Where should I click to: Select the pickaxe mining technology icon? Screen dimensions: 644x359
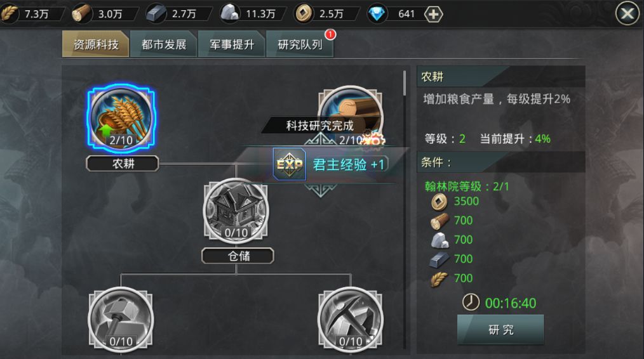coord(351,319)
